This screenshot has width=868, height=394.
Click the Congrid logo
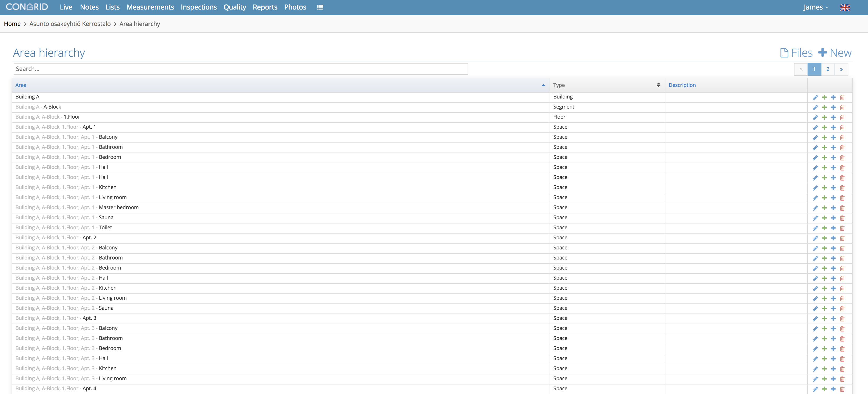point(27,7)
